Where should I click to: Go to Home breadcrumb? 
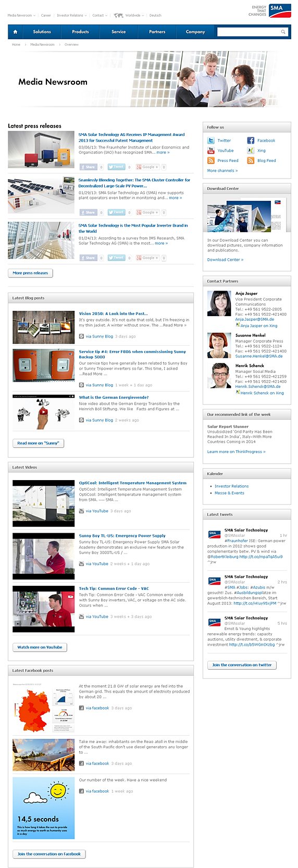(x=16, y=45)
